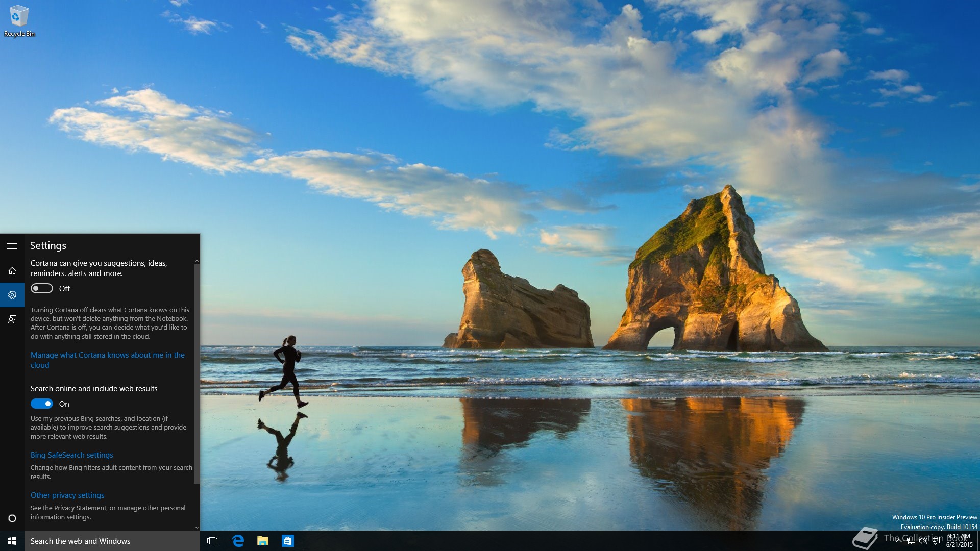Open Other privacy settings link
The width and height of the screenshot is (980, 551).
(x=67, y=495)
